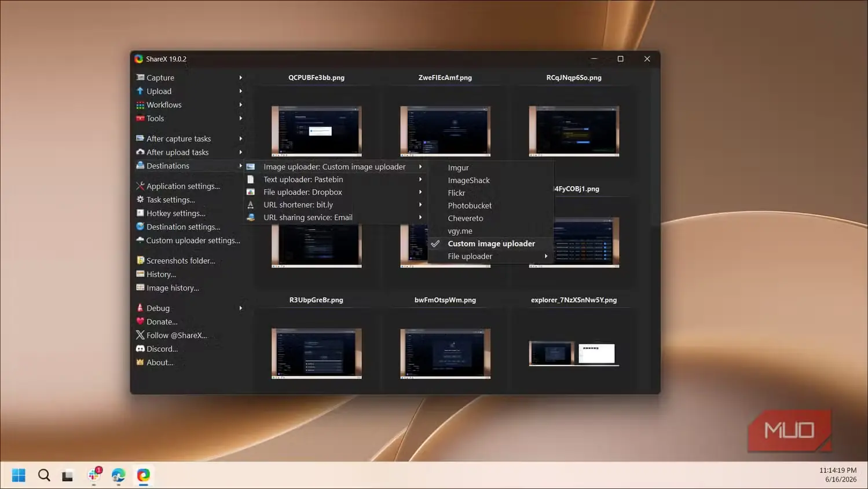Click the After upload tasks icon
This screenshot has height=489, width=868.
click(x=140, y=152)
